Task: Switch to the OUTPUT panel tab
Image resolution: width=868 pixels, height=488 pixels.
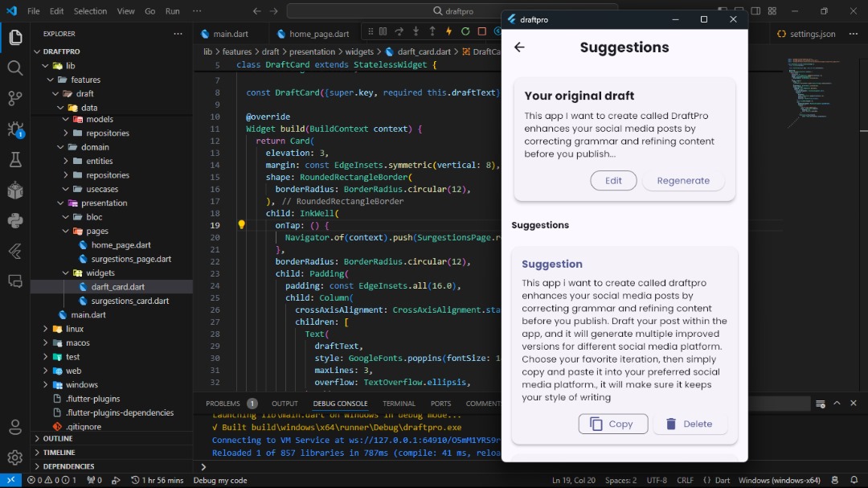Action: point(285,404)
